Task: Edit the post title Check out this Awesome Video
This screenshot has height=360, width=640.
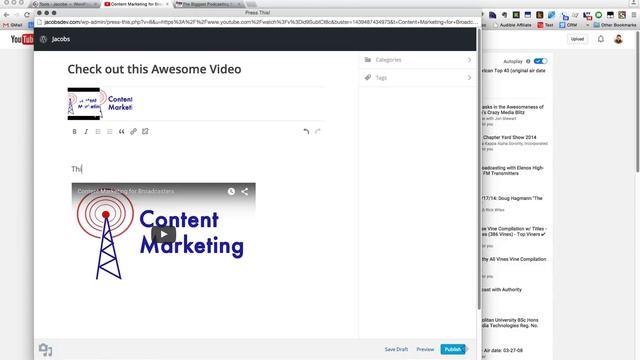Action: [x=154, y=69]
